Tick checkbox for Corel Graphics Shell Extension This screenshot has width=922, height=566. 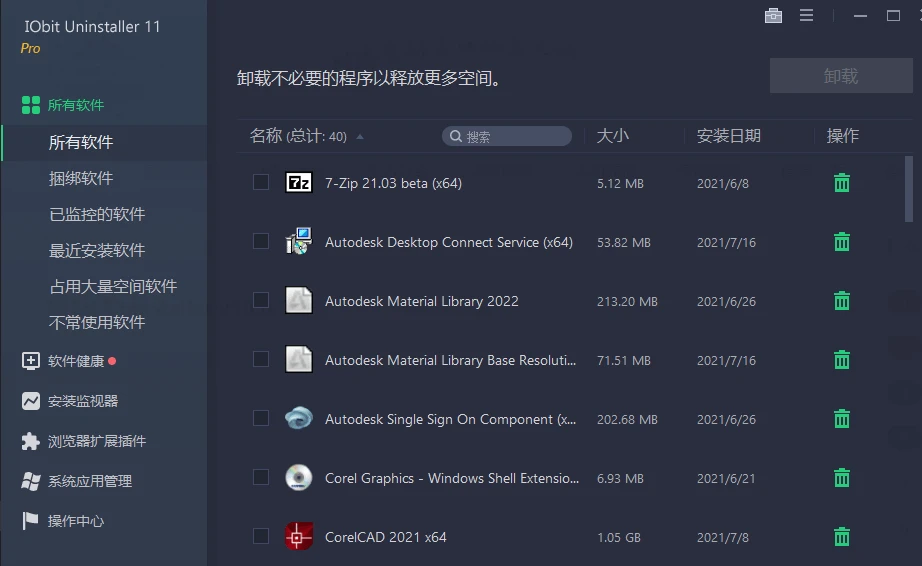point(260,477)
